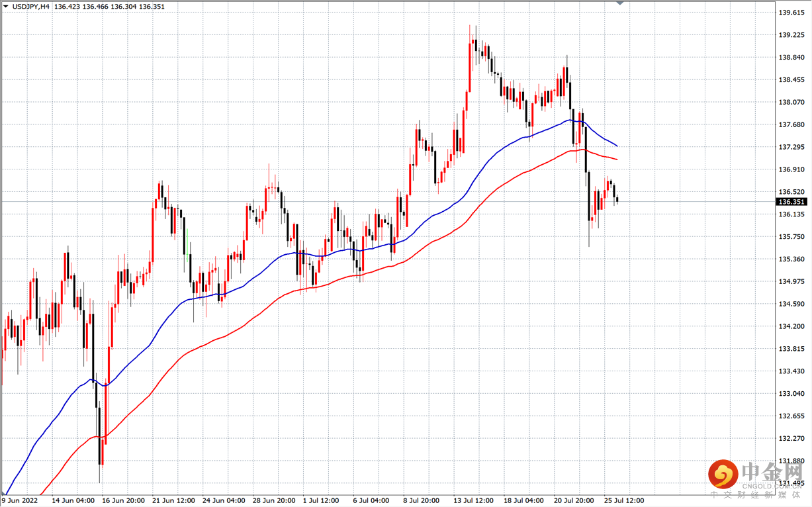Click the 139.615 price axis label
This screenshot has width=812, height=507.
pos(791,13)
